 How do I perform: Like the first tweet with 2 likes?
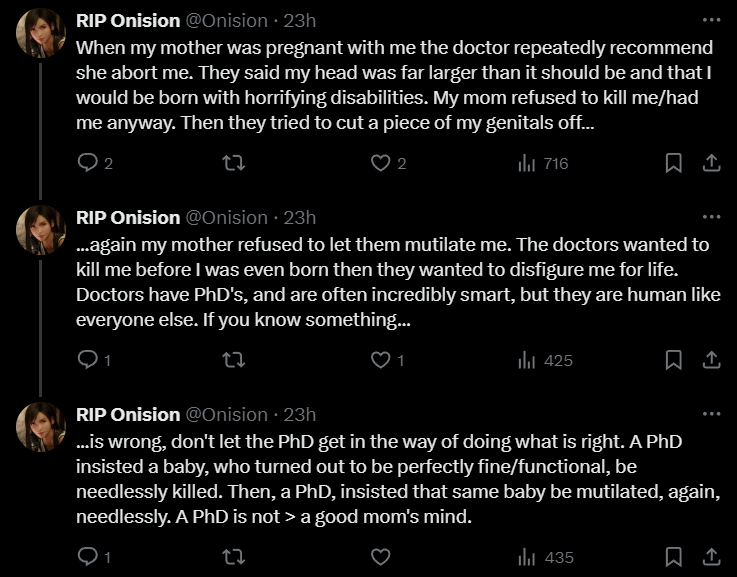coord(381,163)
